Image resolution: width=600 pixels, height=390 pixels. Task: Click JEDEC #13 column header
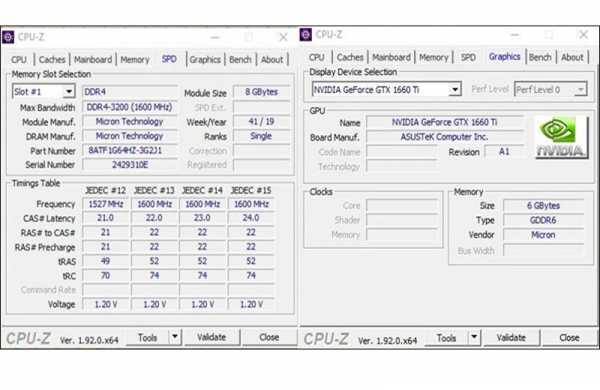pyautogui.click(x=154, y=190)
